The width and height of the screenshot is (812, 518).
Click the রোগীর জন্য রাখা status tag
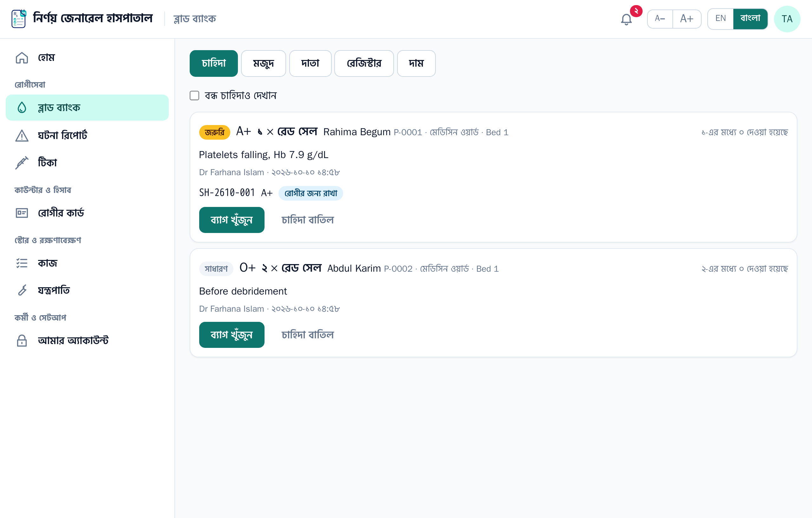(311, 193)
